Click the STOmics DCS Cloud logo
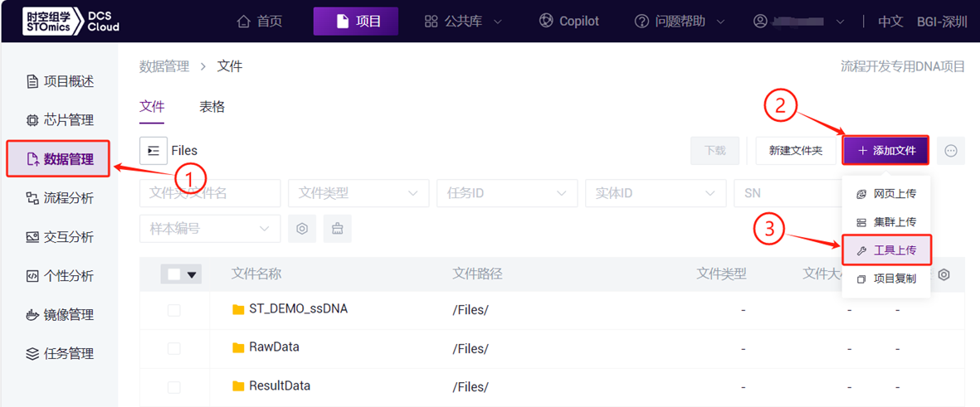The image size is (980, 407). [x=70, y=22]
